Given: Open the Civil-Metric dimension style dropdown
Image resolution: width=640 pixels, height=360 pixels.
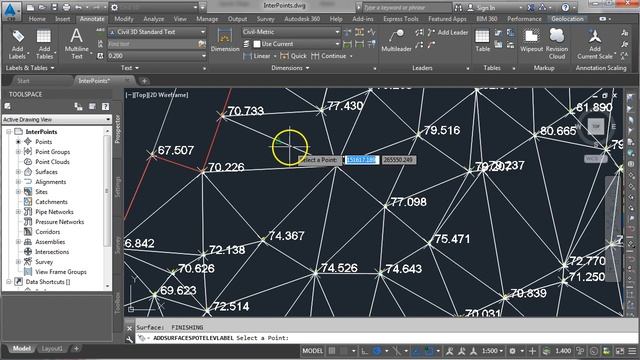Looking at the screenshot, I should click(x=291, y=32).
